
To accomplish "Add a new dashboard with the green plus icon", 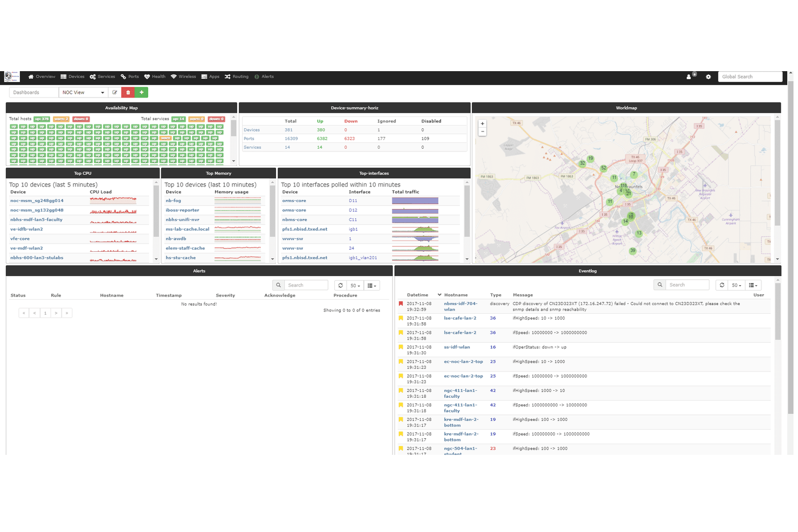I will pyautogui.click(x=141, y=92).
